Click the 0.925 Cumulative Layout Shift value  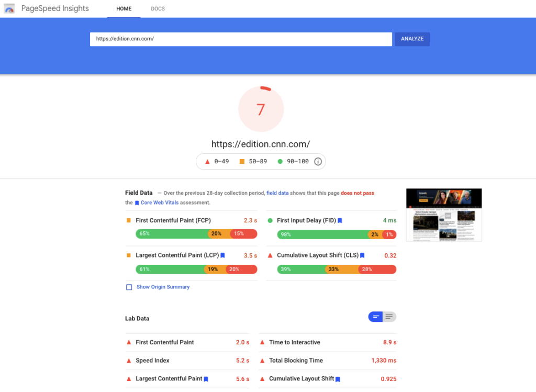click(x=389, y=379)
